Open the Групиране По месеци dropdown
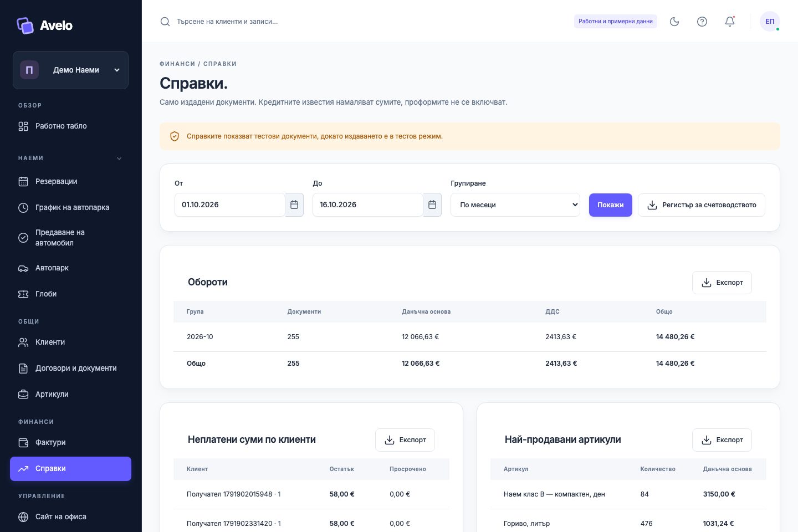Image resolution: width=798 pixels, height=532 pixels. pos(515,205)
